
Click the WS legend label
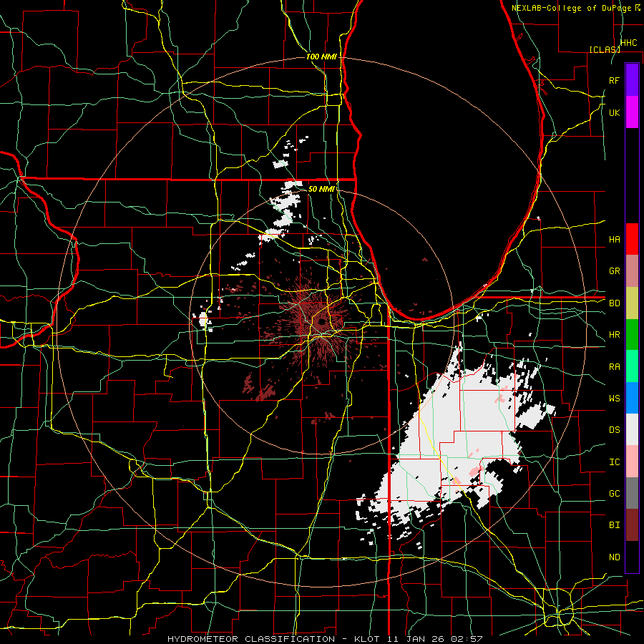(614, 399)
